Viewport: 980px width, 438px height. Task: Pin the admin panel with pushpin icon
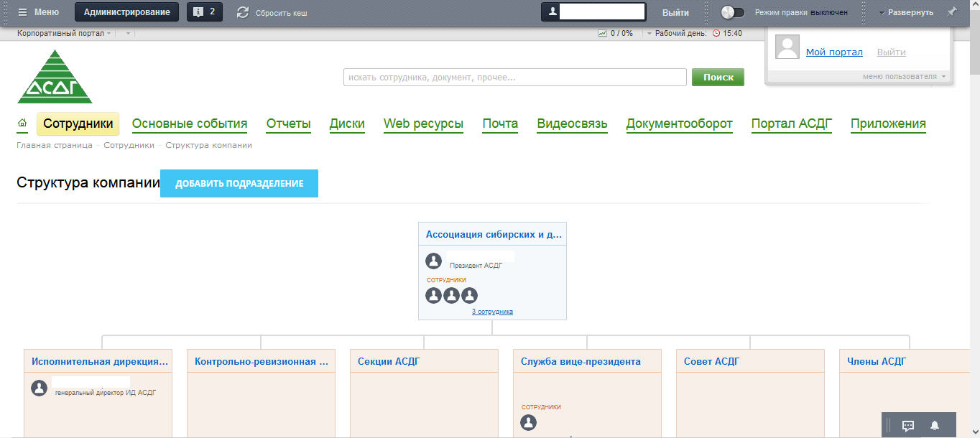pyautogui.click(x=952, y=11)
